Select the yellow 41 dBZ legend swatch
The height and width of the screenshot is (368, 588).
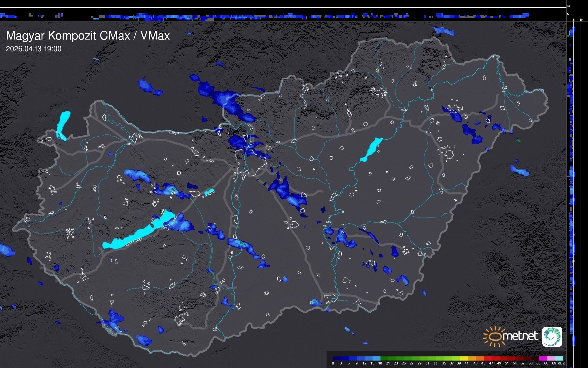[466, 358]
